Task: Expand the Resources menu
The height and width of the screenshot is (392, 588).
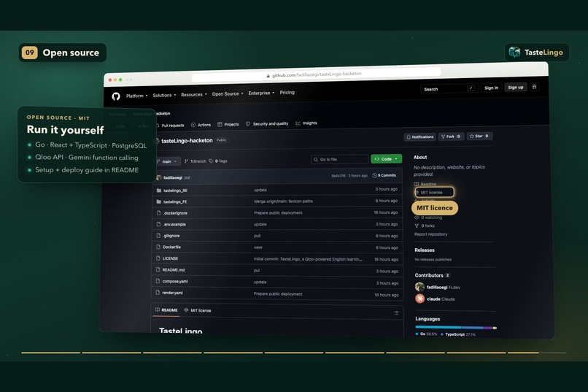Action: [194, 94]
